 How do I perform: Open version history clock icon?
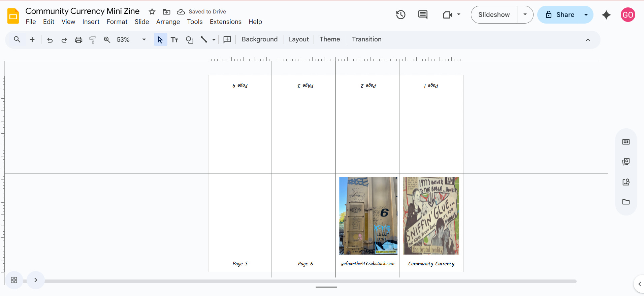(400, 14)
